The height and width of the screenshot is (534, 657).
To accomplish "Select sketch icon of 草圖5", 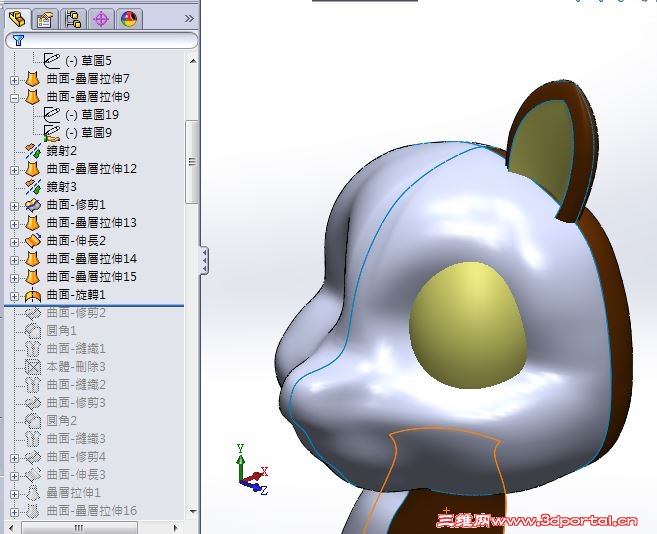I will (52, 60).
